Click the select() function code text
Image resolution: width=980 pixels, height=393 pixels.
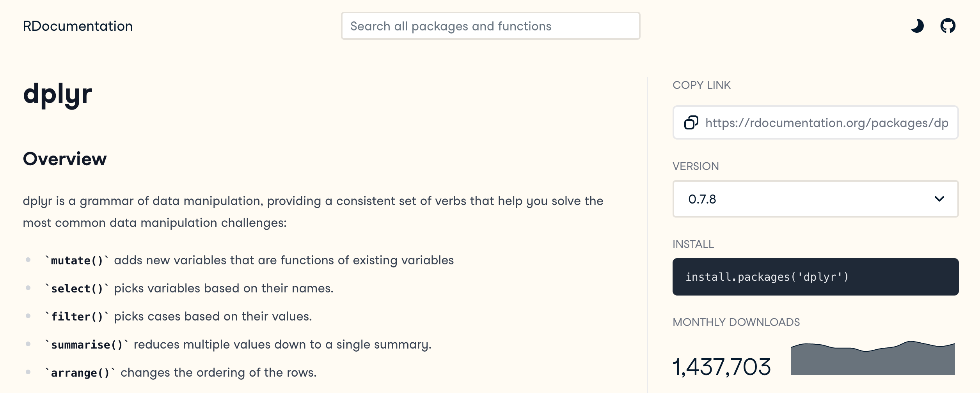click(x=77, y=289)
